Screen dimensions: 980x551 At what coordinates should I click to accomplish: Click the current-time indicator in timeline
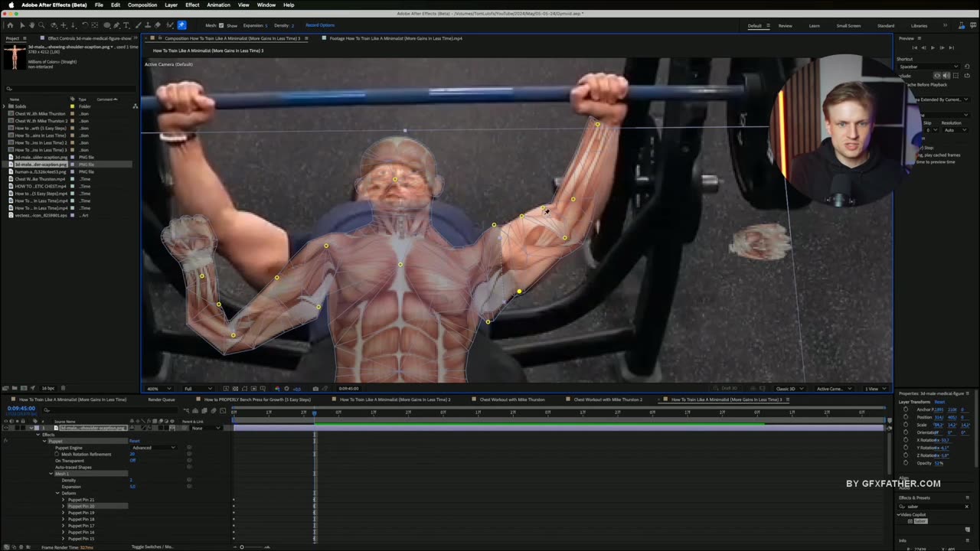coord(314,413)
